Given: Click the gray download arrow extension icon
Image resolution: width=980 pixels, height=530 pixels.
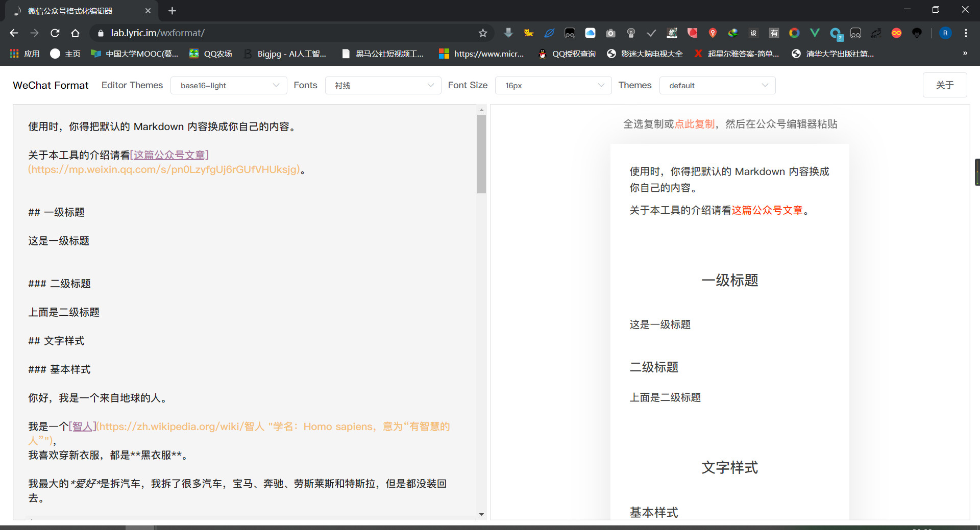Looking at the screenshot, I should 508,33.
